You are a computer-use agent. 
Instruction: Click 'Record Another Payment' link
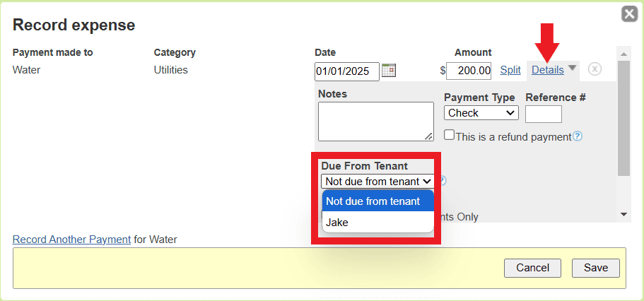(71, 240)
